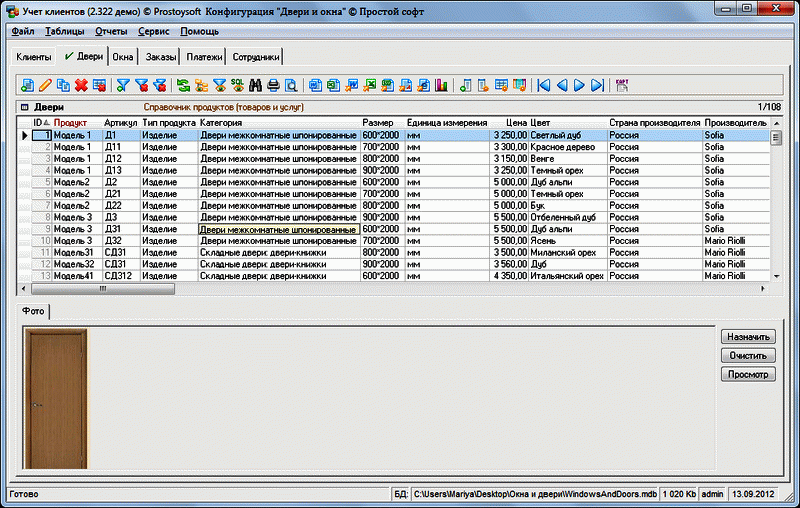Open search with the binoculars icon
800x508 pixels.
click(x=255, y=85)
